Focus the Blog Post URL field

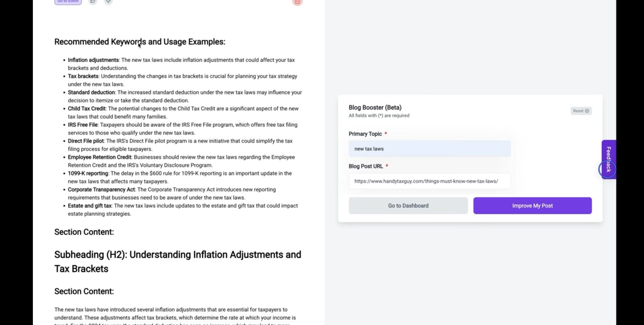pos(429,181)
